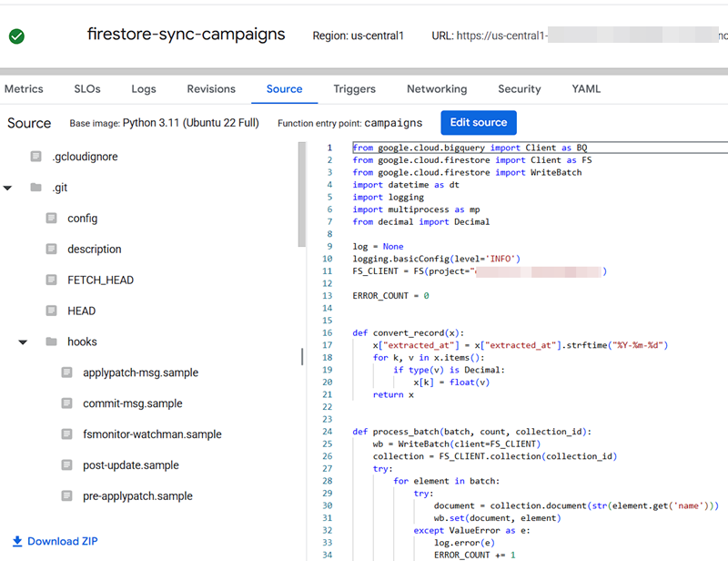Open the Metrics tab

(x=24, y=88)
